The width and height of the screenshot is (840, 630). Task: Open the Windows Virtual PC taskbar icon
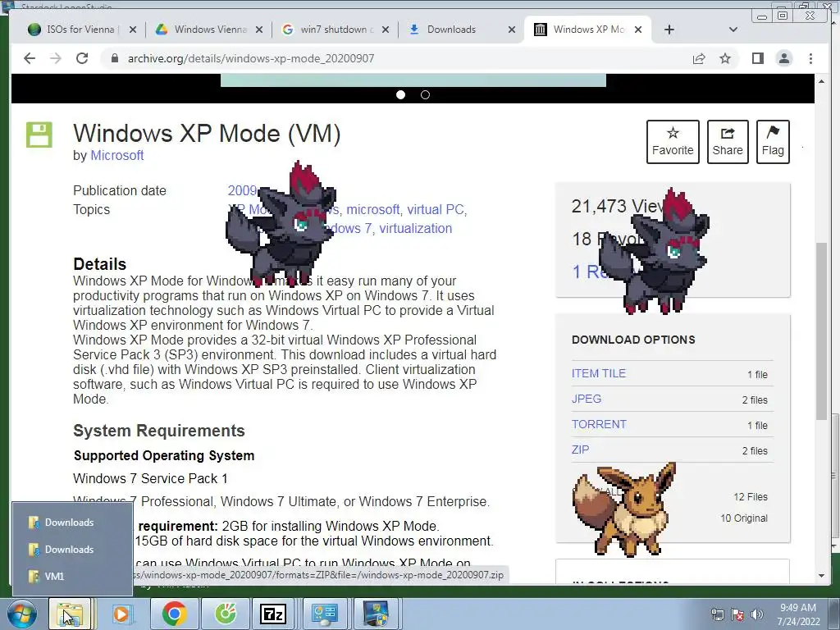tap(376, 614)
